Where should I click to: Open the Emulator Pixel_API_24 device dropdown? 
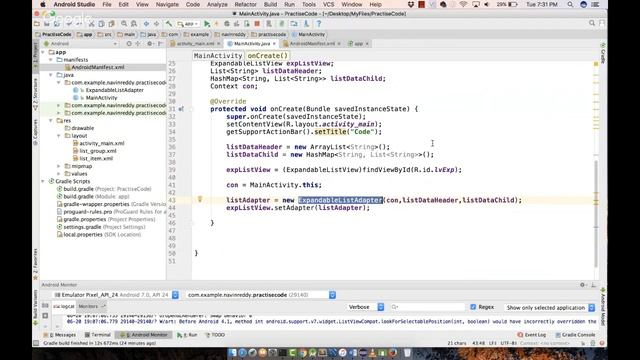click(116, 295)
